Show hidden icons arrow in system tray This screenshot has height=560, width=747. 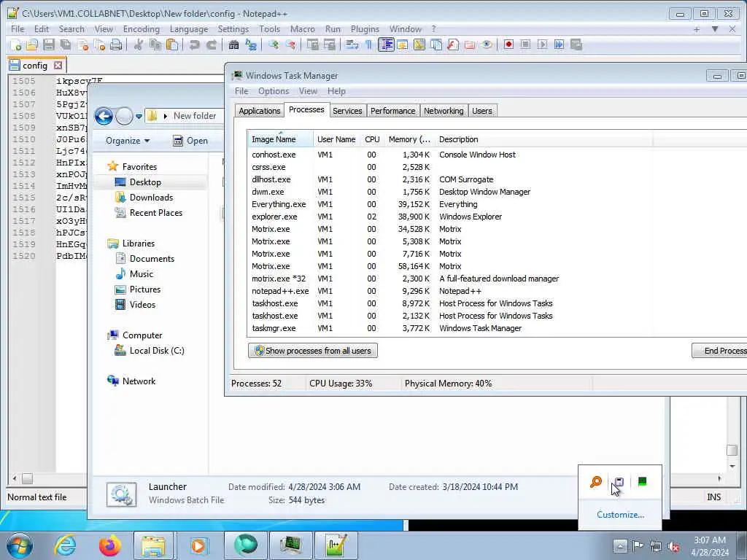[x=620, y=545]
